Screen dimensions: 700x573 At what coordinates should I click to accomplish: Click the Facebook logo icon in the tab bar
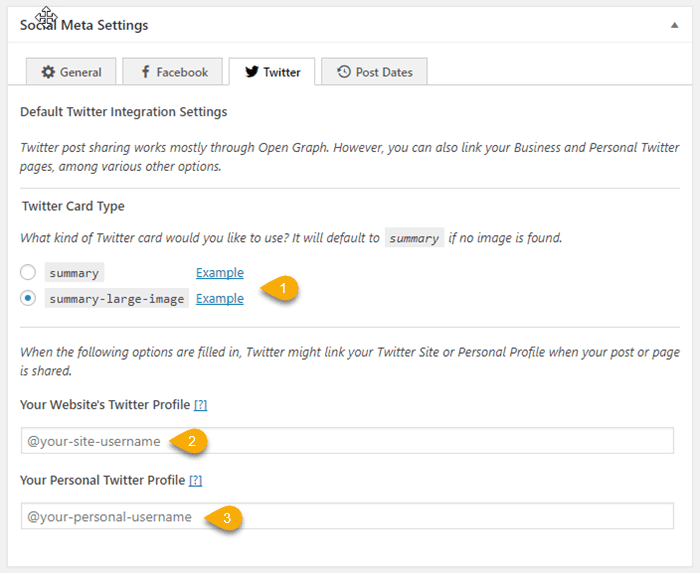pyautogui.click(x=146, y=72)
